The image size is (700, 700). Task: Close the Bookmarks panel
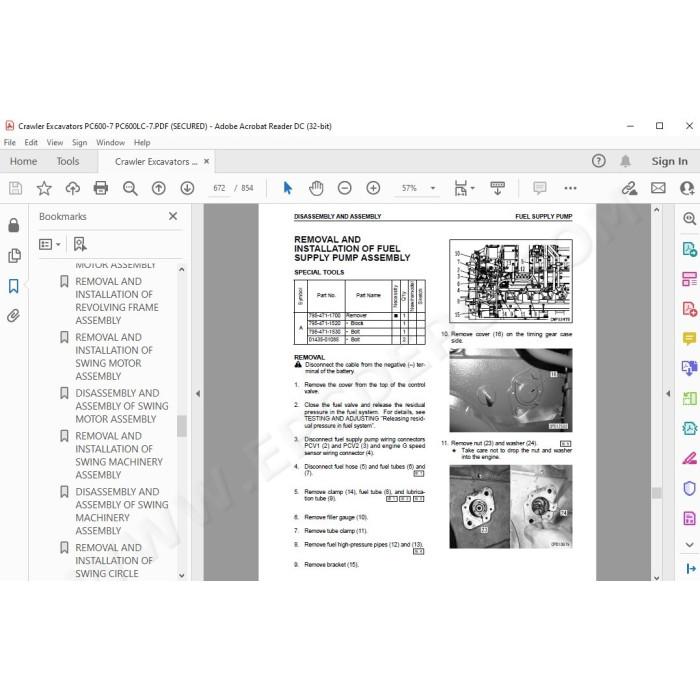(x=173, y=217)
